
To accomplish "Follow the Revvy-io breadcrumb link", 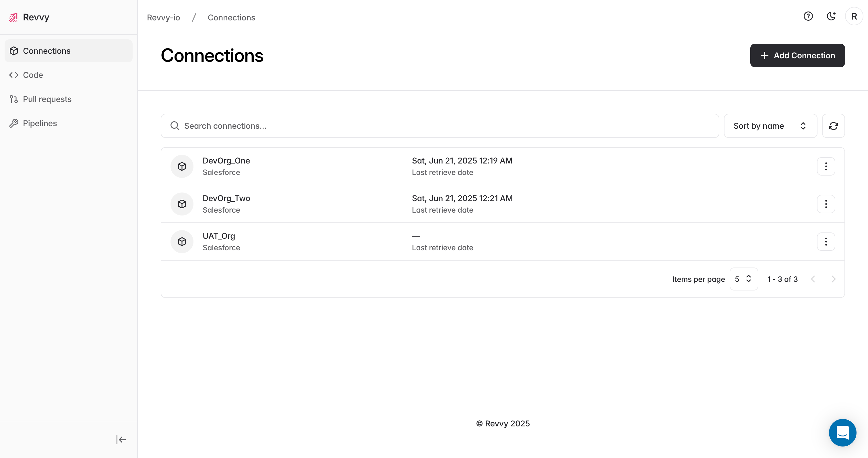I will [163, 18].
